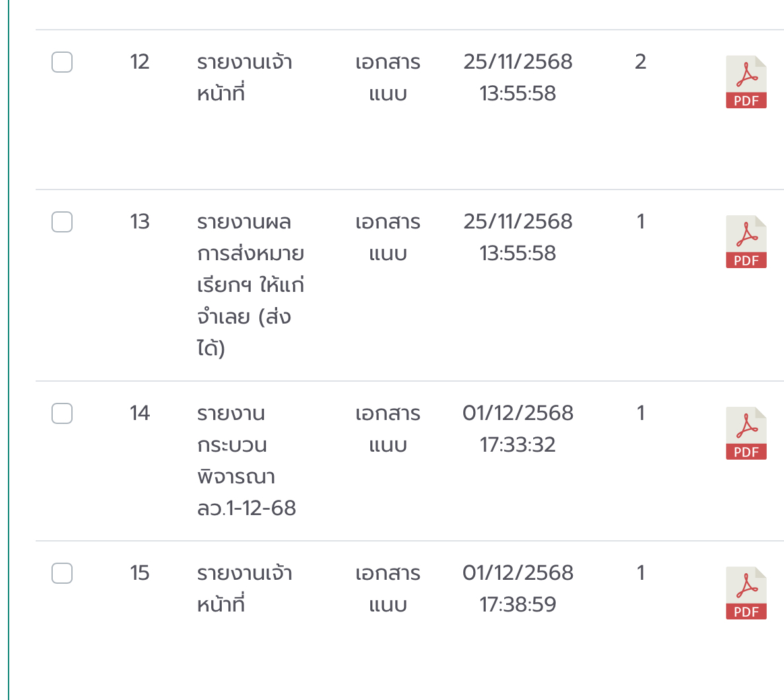Open the PDF icon for document 12
Image resolution: width=784 pixels, height=700 pixels.
point(746,82)
